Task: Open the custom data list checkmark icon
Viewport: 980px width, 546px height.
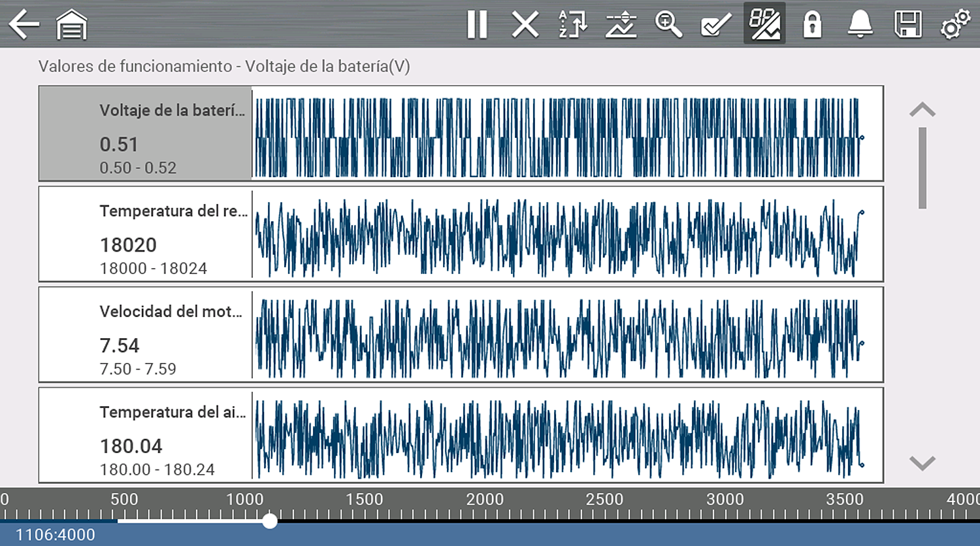Action: (716, 25)
